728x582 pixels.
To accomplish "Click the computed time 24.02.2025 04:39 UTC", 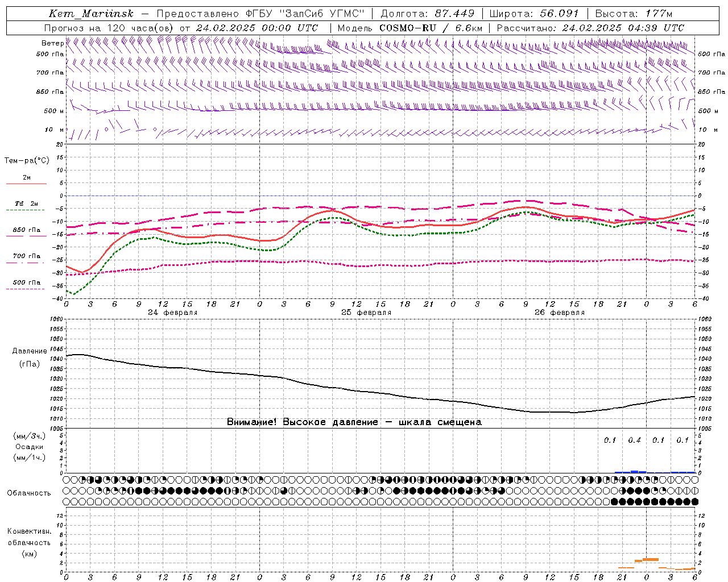I will pos(623,28).
